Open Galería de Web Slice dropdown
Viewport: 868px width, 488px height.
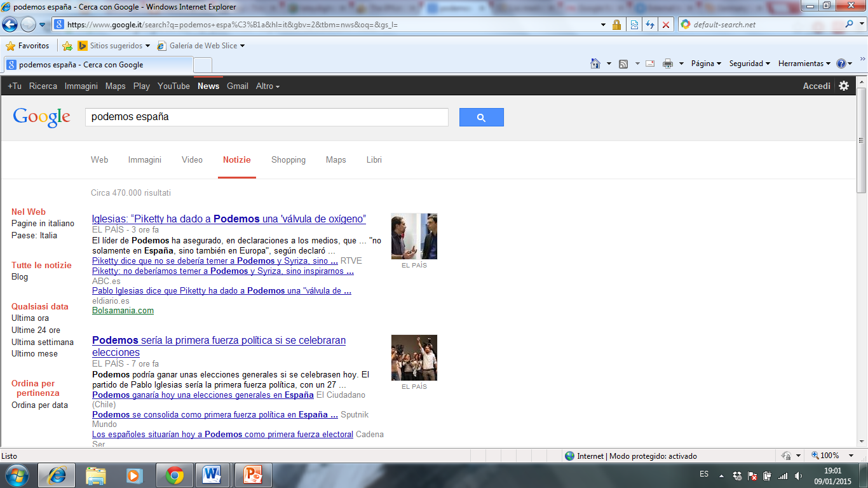pos(201,46)
